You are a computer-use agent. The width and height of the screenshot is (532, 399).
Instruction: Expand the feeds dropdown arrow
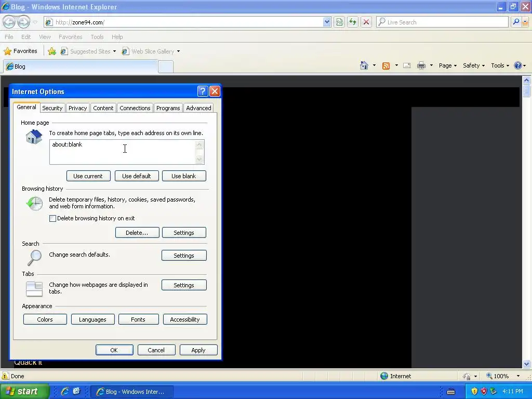pyautogui.click(x=396, y=65)
